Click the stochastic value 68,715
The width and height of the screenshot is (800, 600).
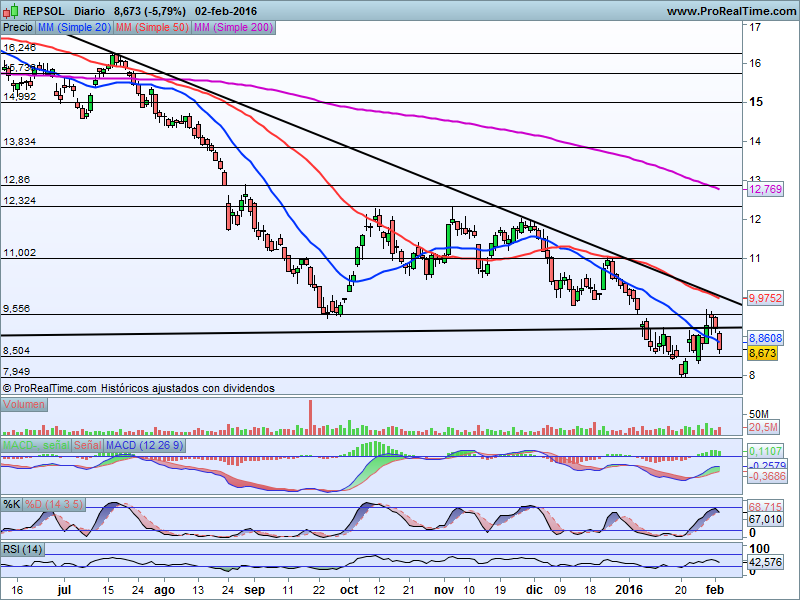(765, 507)
